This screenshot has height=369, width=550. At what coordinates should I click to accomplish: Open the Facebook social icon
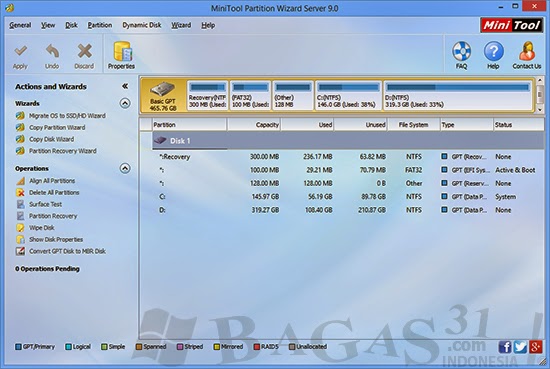pyautogui.click(x=505, y=347)
